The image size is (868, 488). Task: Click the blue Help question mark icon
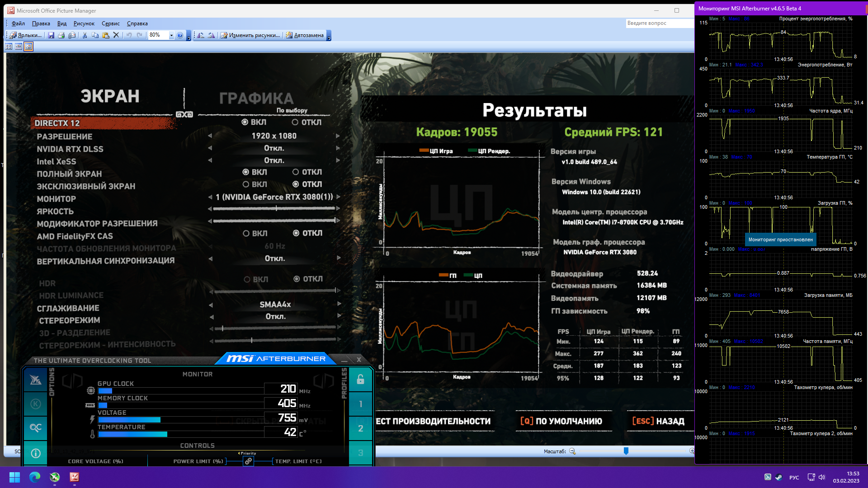pos(180,35)
